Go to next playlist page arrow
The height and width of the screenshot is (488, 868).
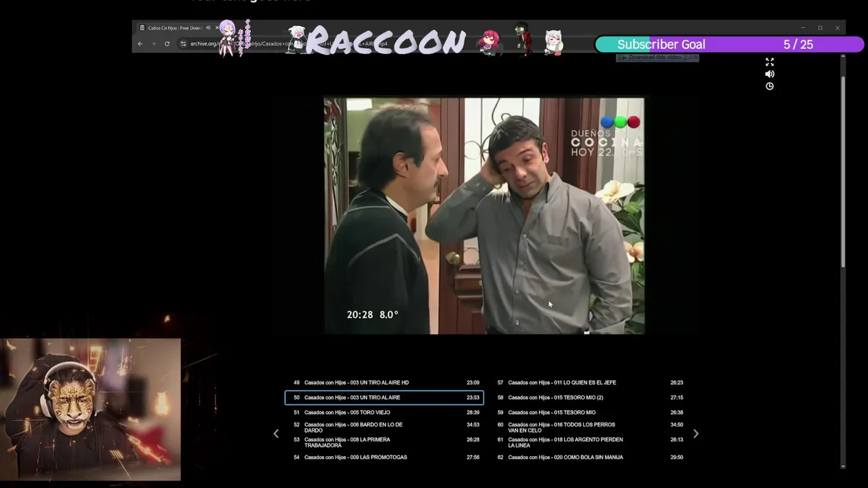point(696,434)
